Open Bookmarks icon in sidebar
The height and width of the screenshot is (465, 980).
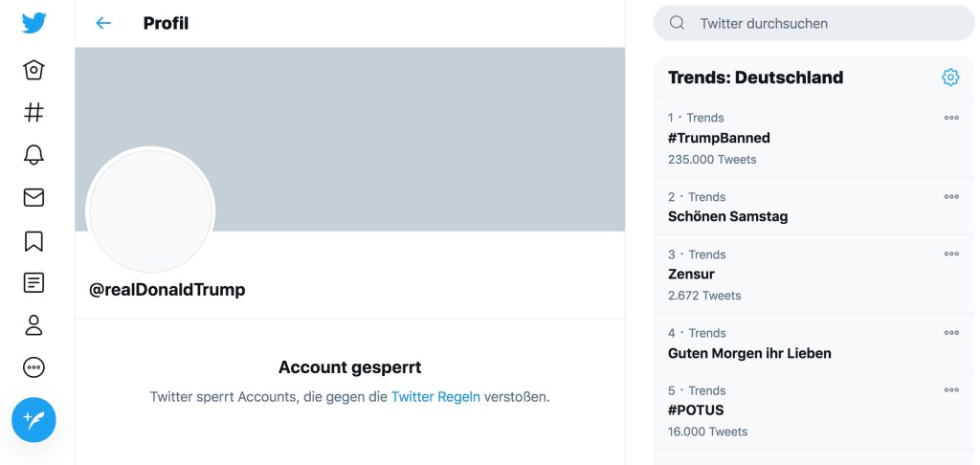tap(33, 240)
